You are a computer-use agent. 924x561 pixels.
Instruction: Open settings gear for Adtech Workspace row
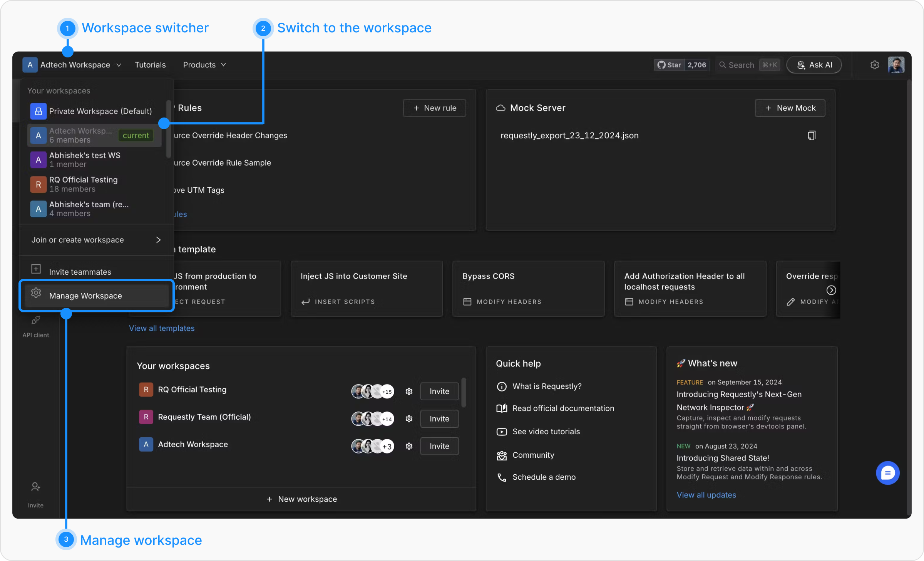coord(409,446)
